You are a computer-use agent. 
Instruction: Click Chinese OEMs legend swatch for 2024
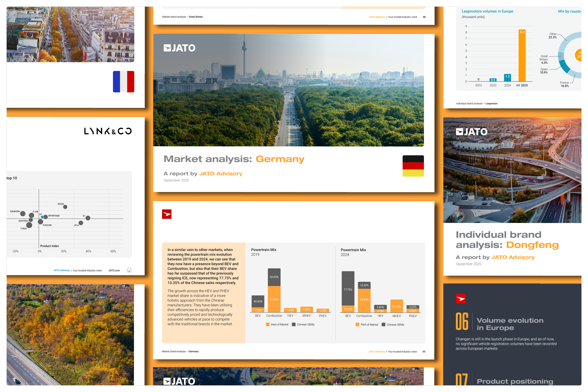point(383,325)
